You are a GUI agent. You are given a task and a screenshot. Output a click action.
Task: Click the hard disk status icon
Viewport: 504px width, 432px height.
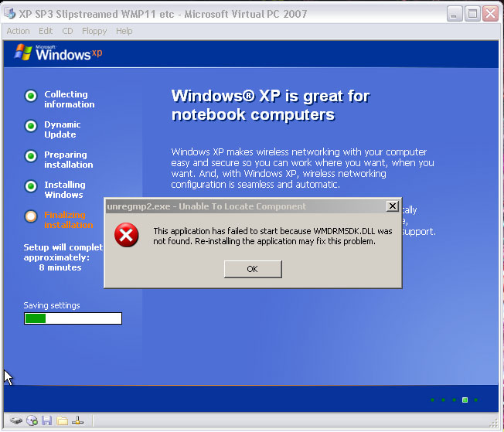pos(16,420)
